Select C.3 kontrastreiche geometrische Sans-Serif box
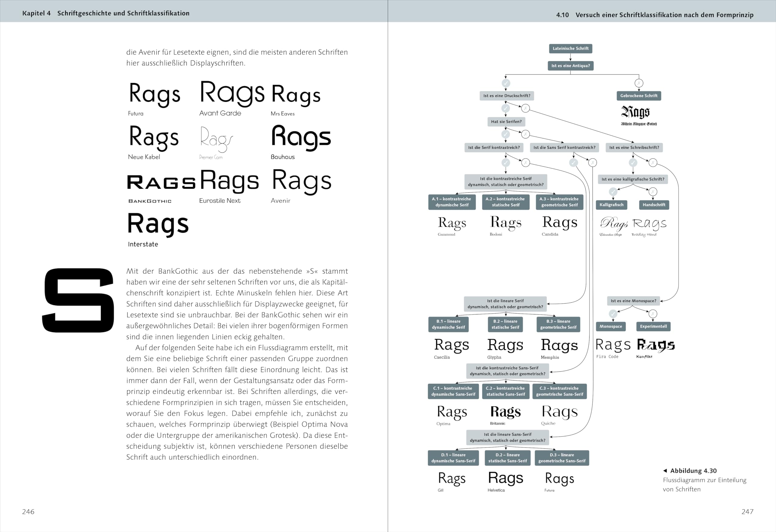Screen dimensions: 776x532 560,391
